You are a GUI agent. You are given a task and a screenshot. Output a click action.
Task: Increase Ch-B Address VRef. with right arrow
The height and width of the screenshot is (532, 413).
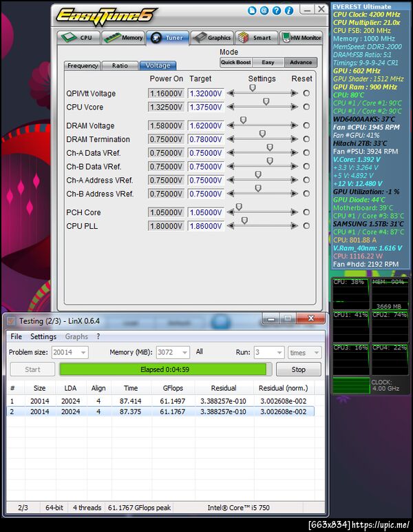[x=294, y=194]
